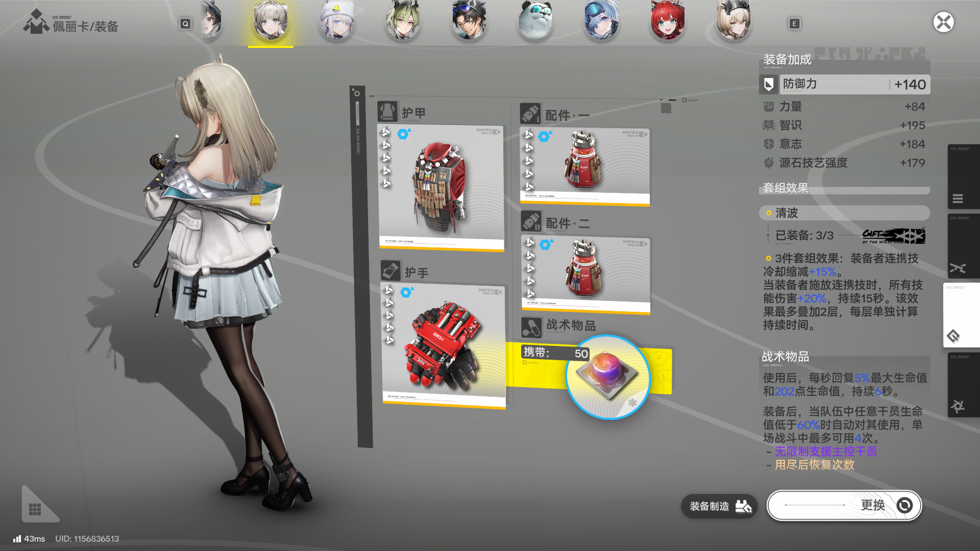This screenshot has height=551, width=980.
Task: Click the 套组效果 section heading
Action: [x=786, y=188]
